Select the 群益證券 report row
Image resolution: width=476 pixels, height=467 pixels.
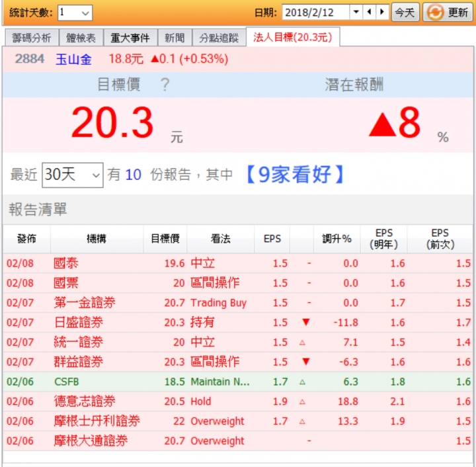(238, 362)
